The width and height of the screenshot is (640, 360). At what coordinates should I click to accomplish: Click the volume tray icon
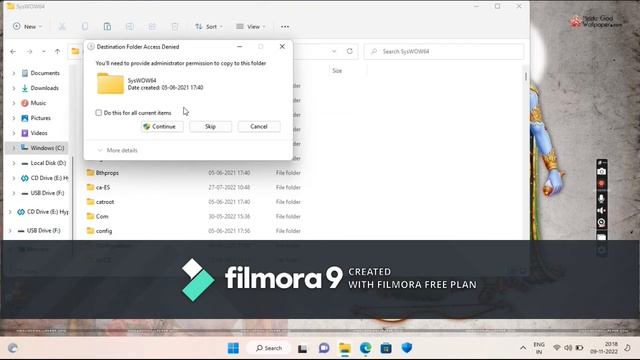click(568, 348)
